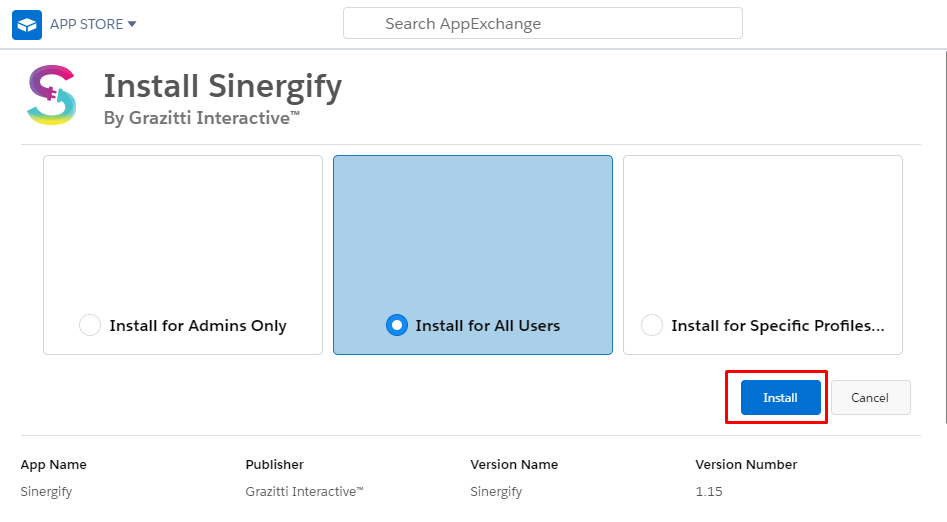Open the APP STORE dropdown arrow
Screen dimensions: 947x522
pos(132,24)
